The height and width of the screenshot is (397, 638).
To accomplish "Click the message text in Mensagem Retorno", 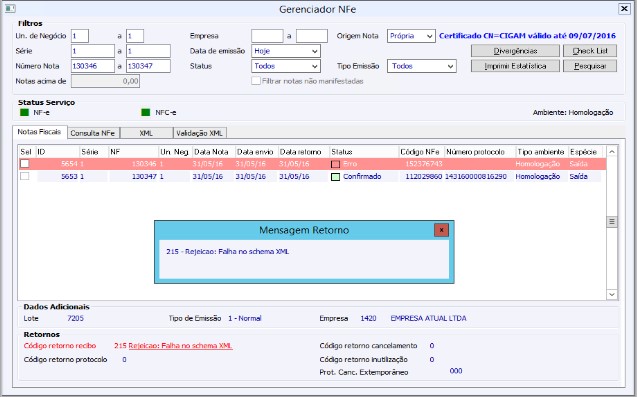I will [227, 252].
